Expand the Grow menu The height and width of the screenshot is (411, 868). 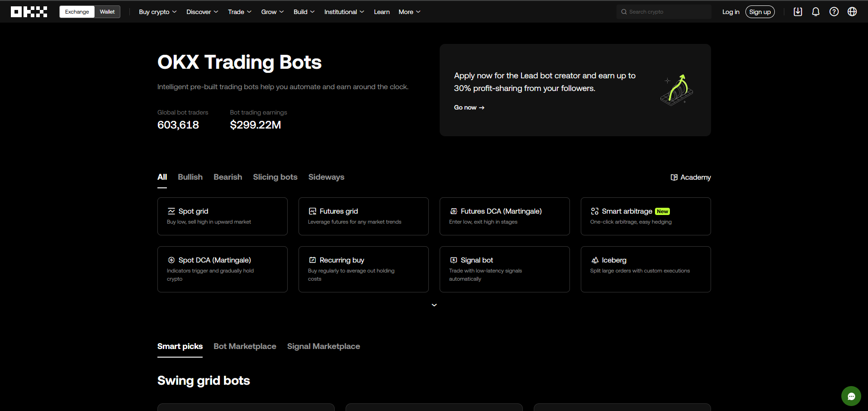pyautogui.click(x=272, y=12)
